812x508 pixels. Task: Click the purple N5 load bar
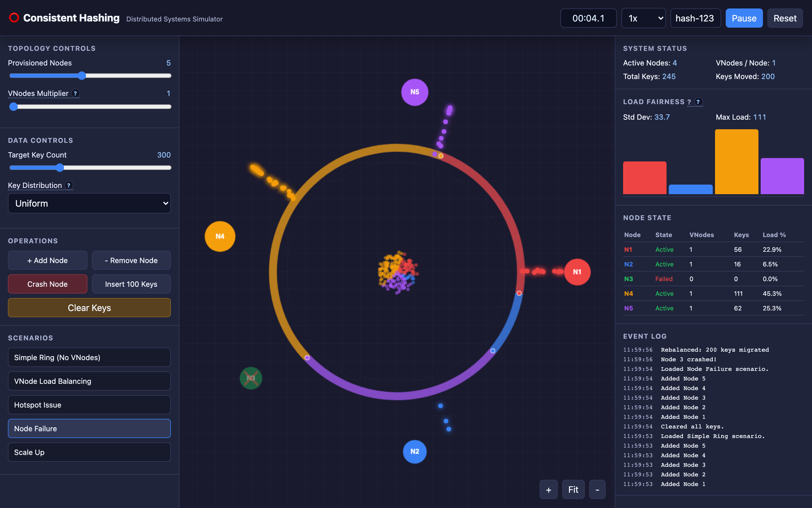782,176
